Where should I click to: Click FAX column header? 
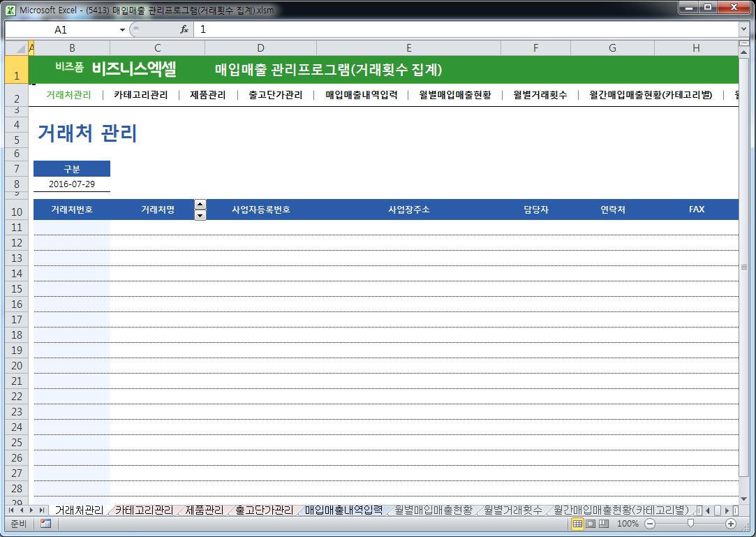point(696,209)
